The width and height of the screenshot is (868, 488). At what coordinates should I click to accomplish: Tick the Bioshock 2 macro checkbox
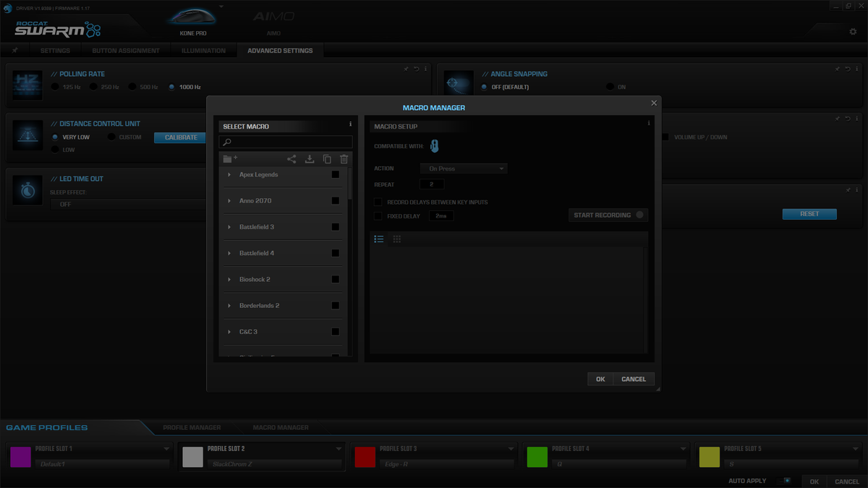[336, 279]
